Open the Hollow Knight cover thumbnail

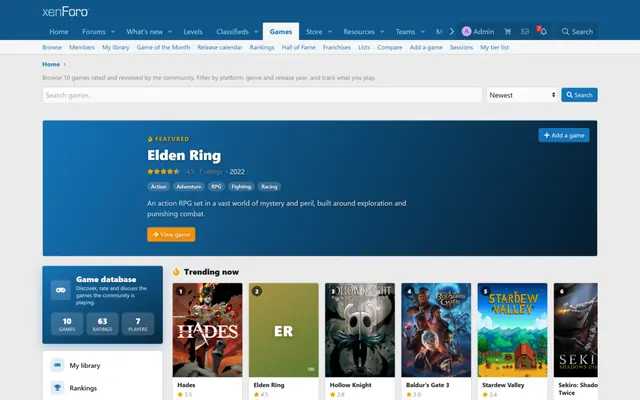(x=360, y=330)
